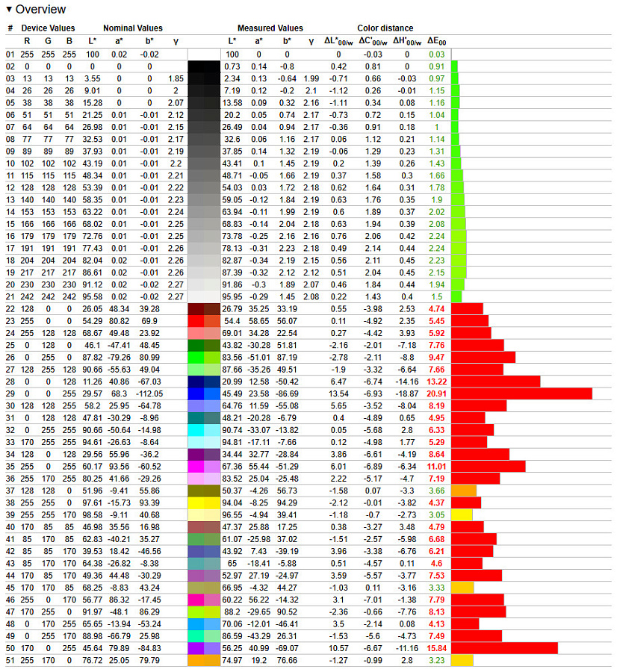617x672 pixels.
Task: Click the ΔE00 column header
Action: (436, 41)
